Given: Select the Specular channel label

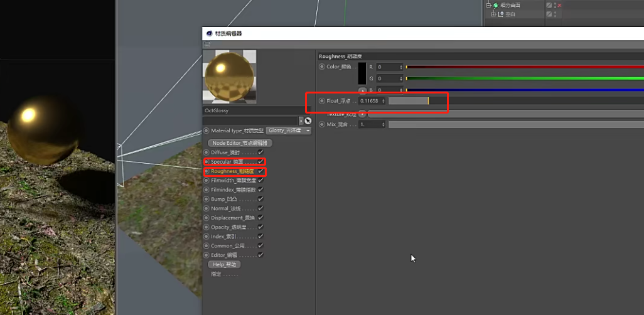Looking at the screenshot, I should pos(227,162).
